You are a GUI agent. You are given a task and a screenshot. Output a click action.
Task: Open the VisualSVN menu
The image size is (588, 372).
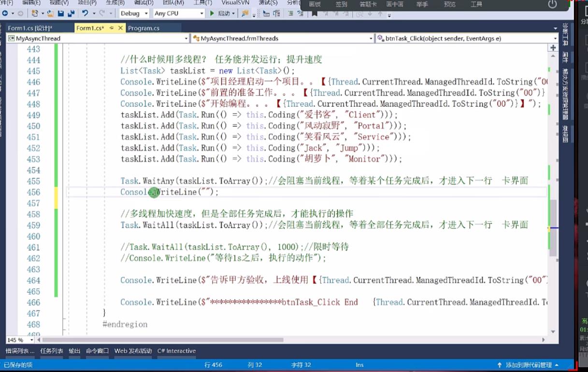click(x=235, y=3)
